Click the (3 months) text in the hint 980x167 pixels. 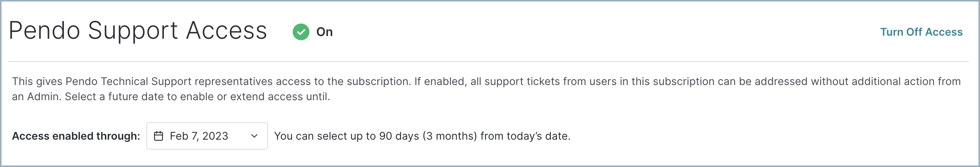coord(450,136)
